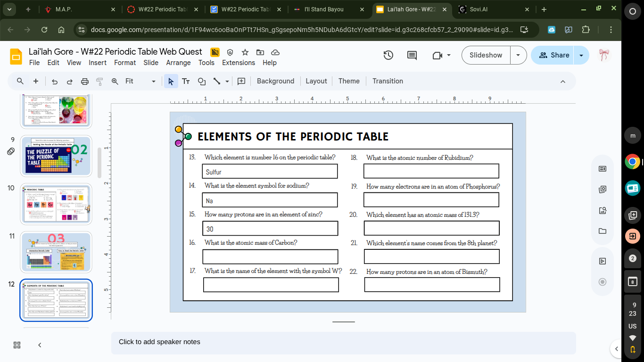Viewport: 644px width, 362px height.
Task: Select the Zoom tool
Action: (114, 81)
